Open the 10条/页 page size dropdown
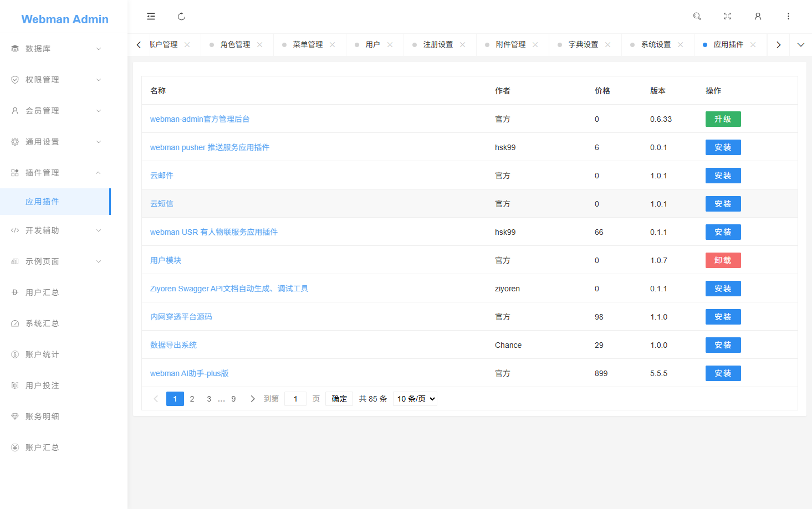812x509 pixels. tap(415, 398)
